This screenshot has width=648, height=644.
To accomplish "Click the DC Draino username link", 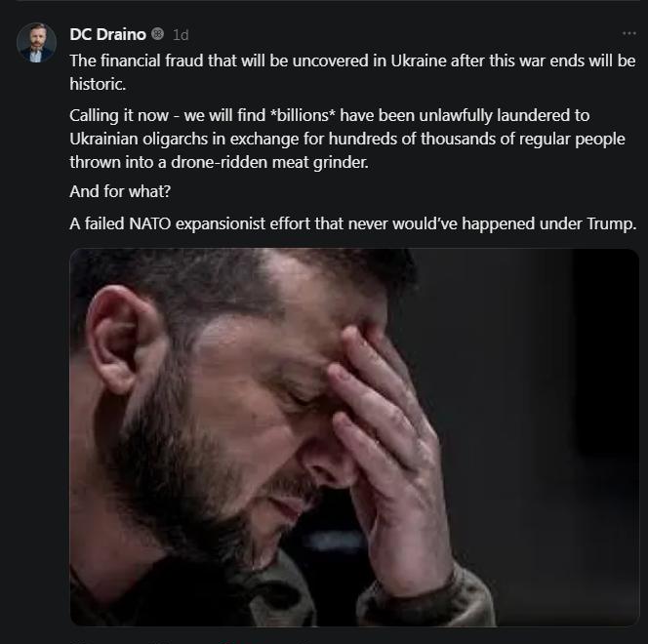I will pos(107,34).
